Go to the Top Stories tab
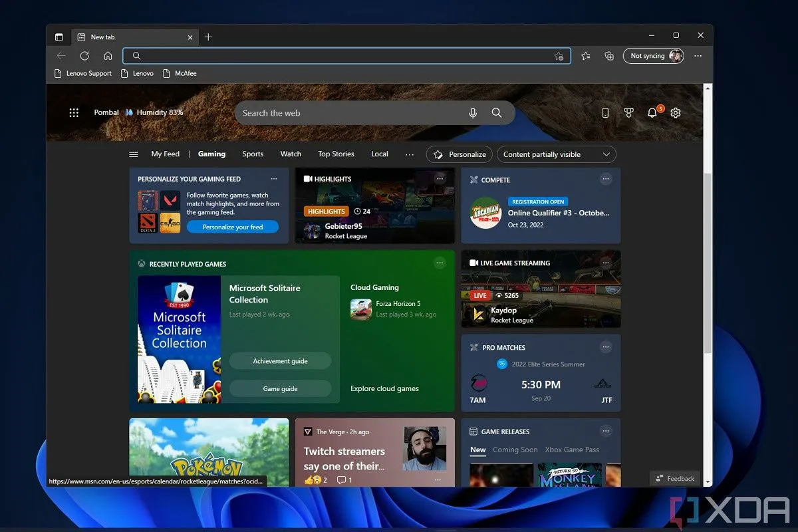The width and height of the screenshot is (798, 532). pos(336,154)
